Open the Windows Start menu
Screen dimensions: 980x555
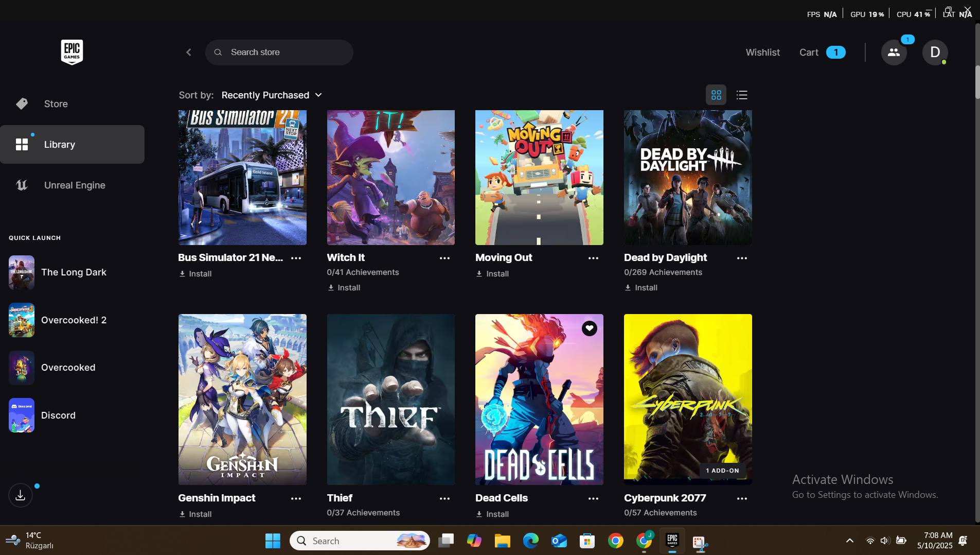pos(273,541)
